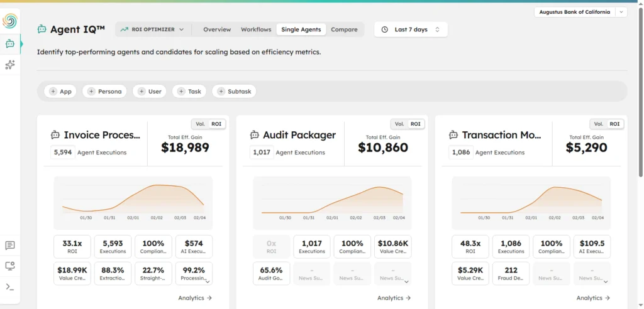Open the robot agent icon in sidebar

tap(10, 44)
